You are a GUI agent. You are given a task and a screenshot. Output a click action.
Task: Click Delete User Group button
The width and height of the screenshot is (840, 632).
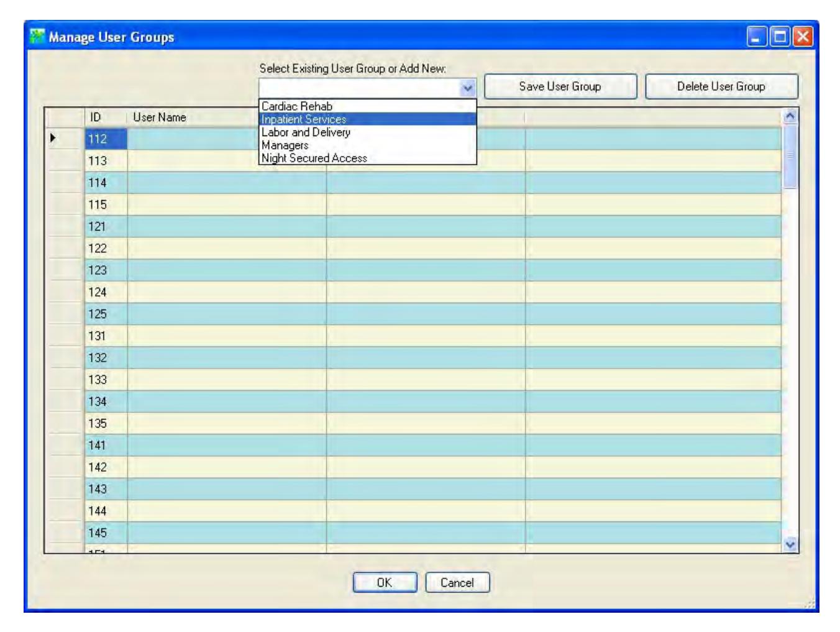tap(721, 86)
